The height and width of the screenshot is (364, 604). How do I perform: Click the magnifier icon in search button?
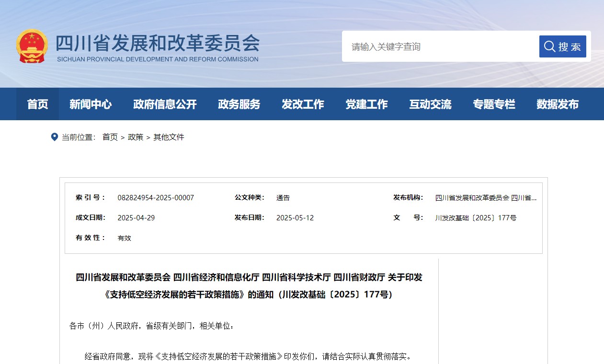[550, 46]
